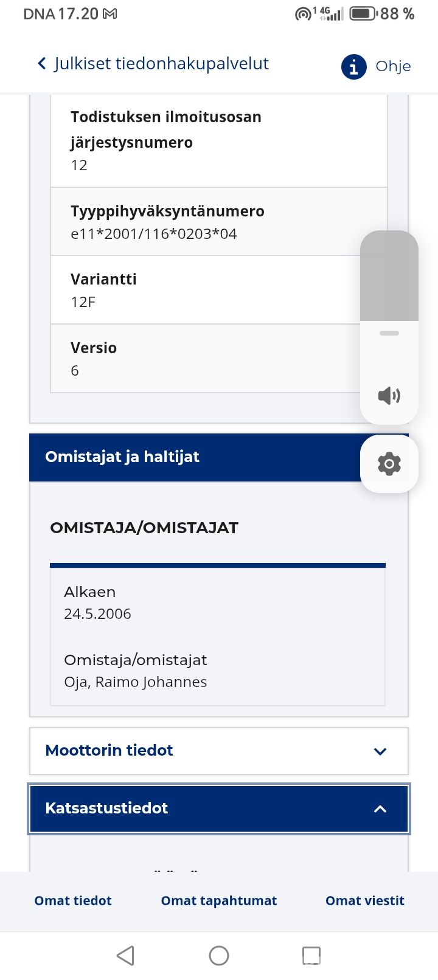Tap the Gmail notification icon in status bar

coord(110,14)
